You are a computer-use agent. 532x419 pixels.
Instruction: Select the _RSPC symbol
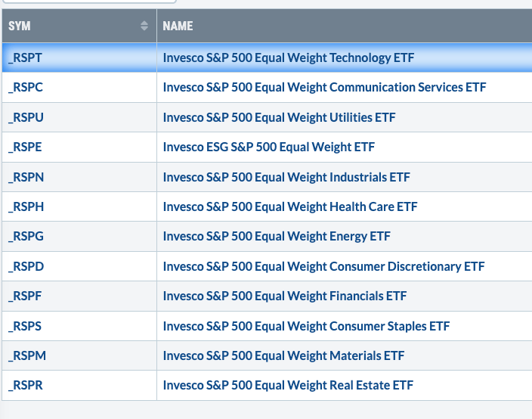[x=26, y=87]
